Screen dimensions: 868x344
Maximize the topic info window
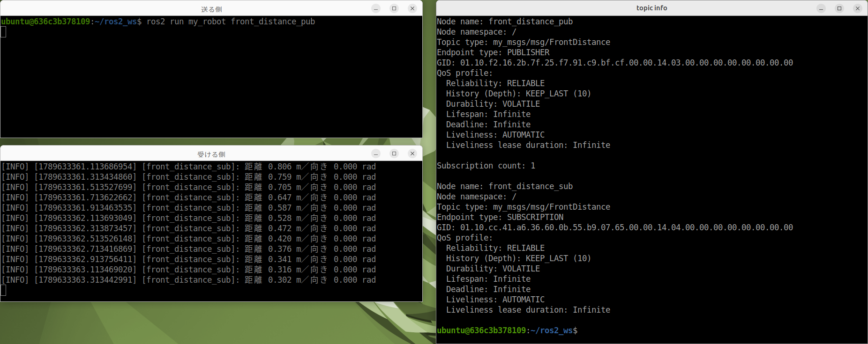tap(839, 8)
